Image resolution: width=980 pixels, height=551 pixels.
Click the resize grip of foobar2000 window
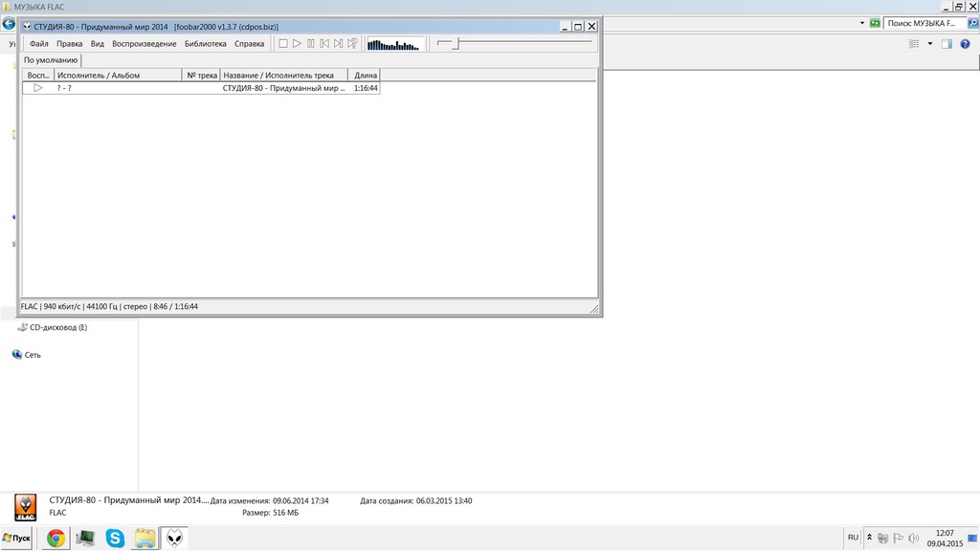point(593,308)
